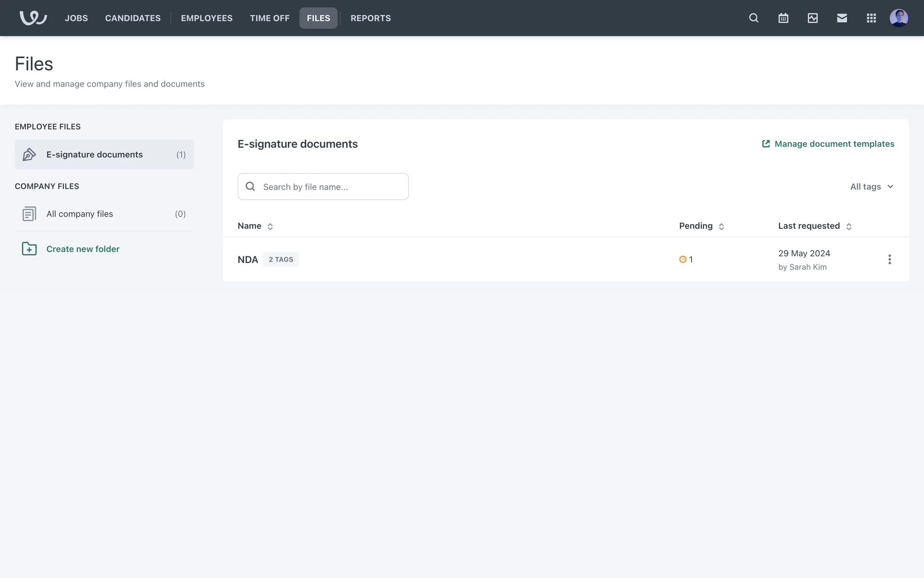Open the apps grid icon
The height and width of the screenshot is (578, 924).
point(871,18)
